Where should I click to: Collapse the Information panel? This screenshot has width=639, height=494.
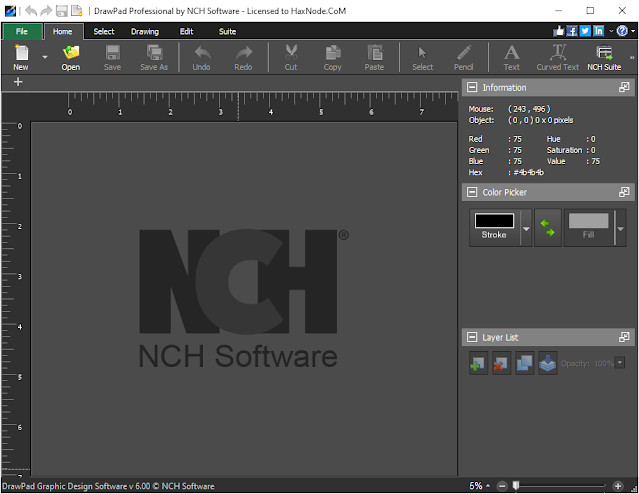pyautogui.click(x=472, y=87)
